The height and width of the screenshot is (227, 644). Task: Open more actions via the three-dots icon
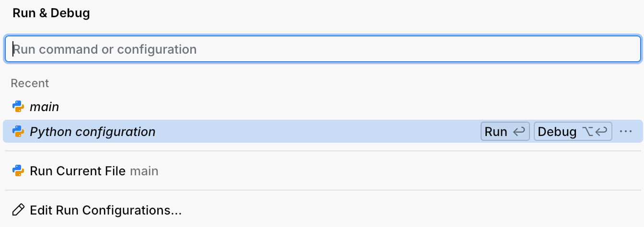pyautogui.click(x=626, y=132)
